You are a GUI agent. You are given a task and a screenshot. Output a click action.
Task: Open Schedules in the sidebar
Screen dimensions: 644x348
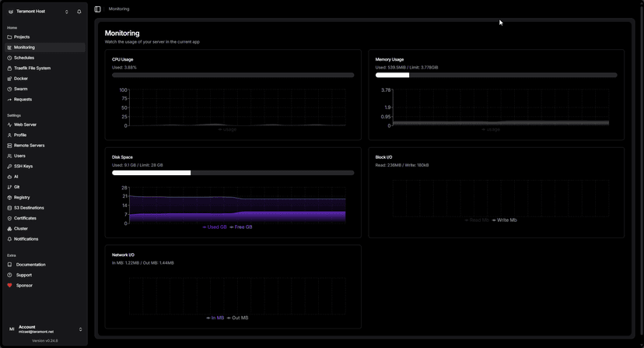tap(24, 58)
